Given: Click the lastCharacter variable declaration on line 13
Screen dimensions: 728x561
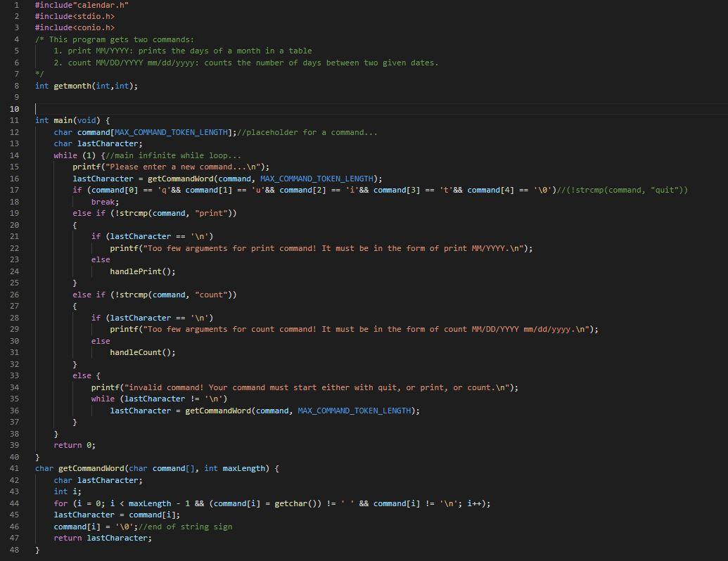Looking at the screenshot, I should pos(98,143).
